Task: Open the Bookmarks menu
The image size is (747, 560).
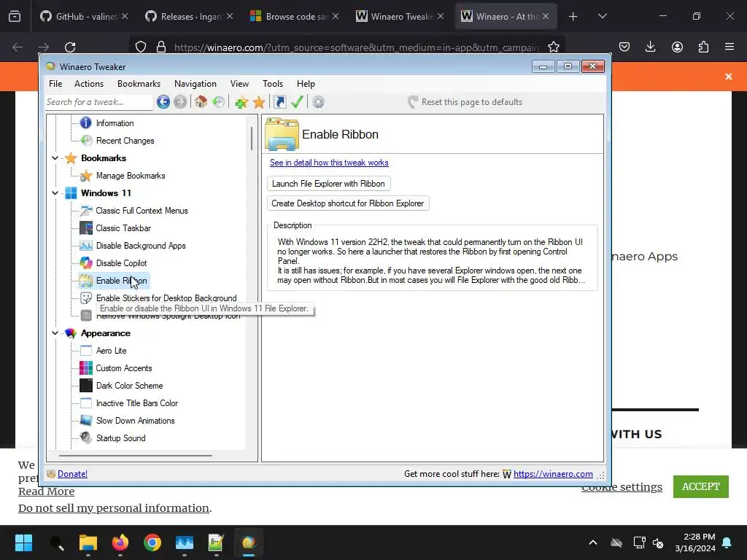Action: [139, 84]
